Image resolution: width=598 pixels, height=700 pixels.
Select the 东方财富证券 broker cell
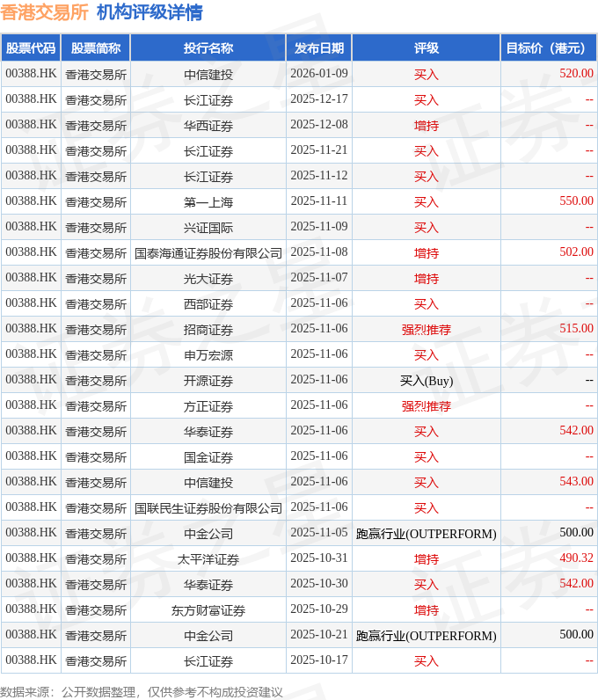pyautogui.click(x=208, y=609)
